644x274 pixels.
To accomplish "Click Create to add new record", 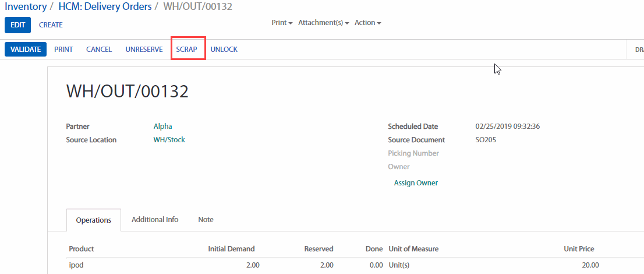I will (51, 25).
